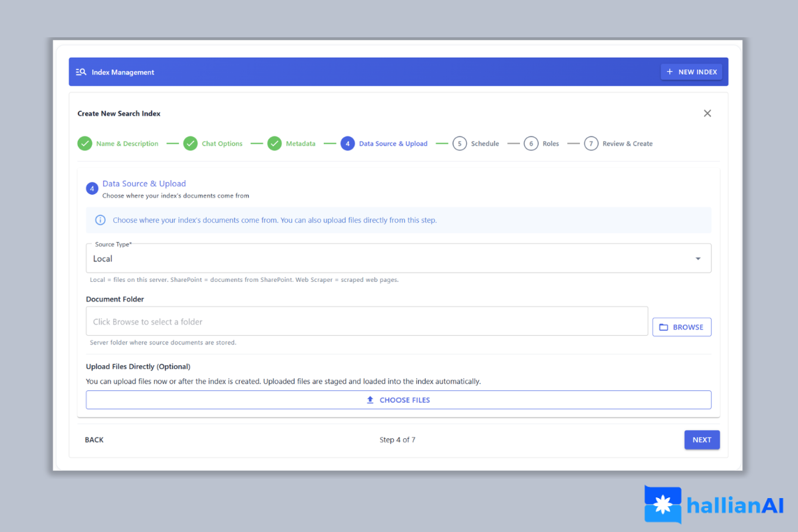Click the step 5 circle icon
The image size is (798, 532).
(460, 144)
